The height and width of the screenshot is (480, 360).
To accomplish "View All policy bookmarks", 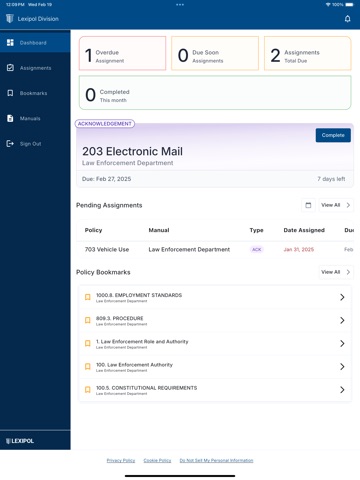I will pos(336,272).
